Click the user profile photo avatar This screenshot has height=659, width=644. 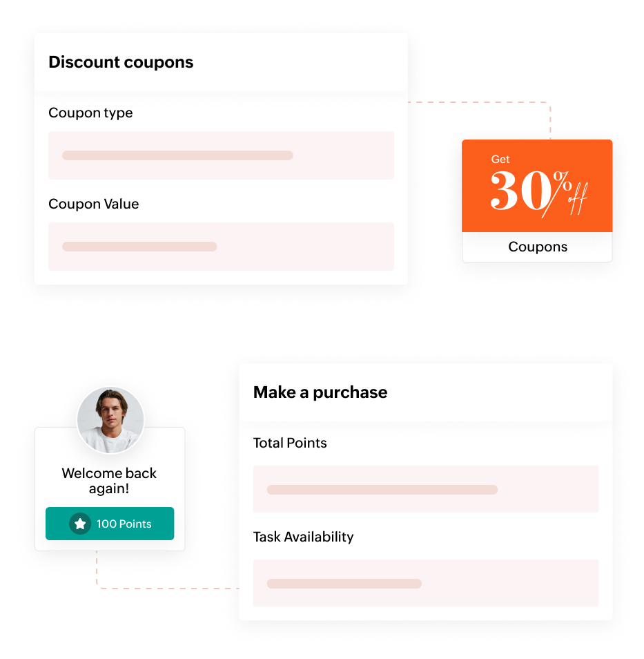pyautogui.click(x=110, y=421)
